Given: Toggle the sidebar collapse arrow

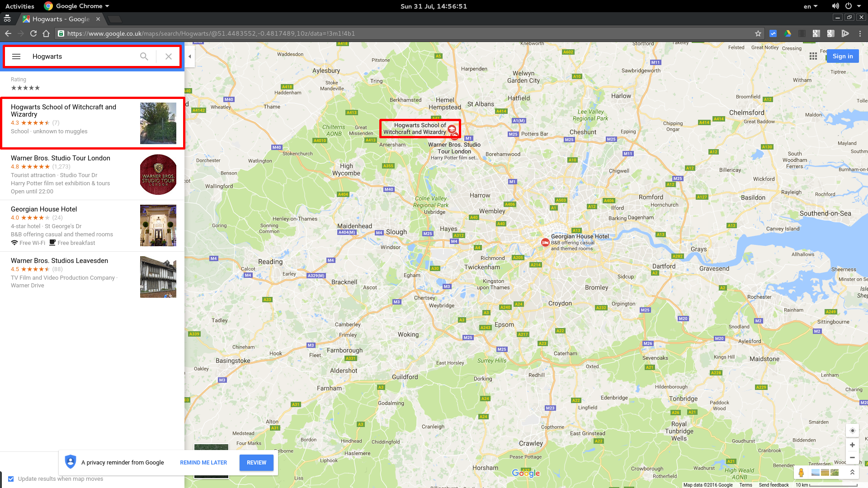Looking at the screenshot, I should tap(189, 56).
